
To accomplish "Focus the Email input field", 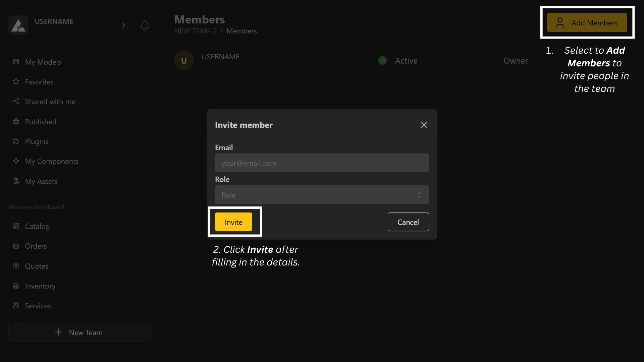I will coord(322,163).
